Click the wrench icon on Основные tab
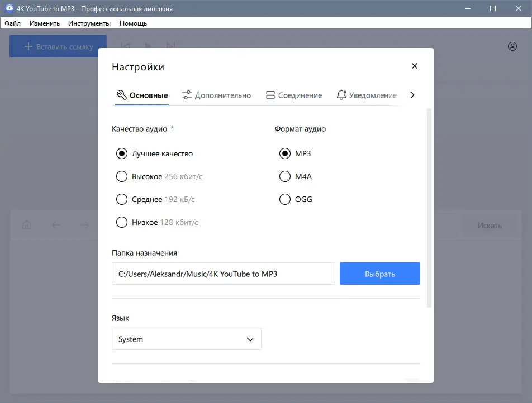This screenshot has width=532, height=403. [x=121, y=95]
